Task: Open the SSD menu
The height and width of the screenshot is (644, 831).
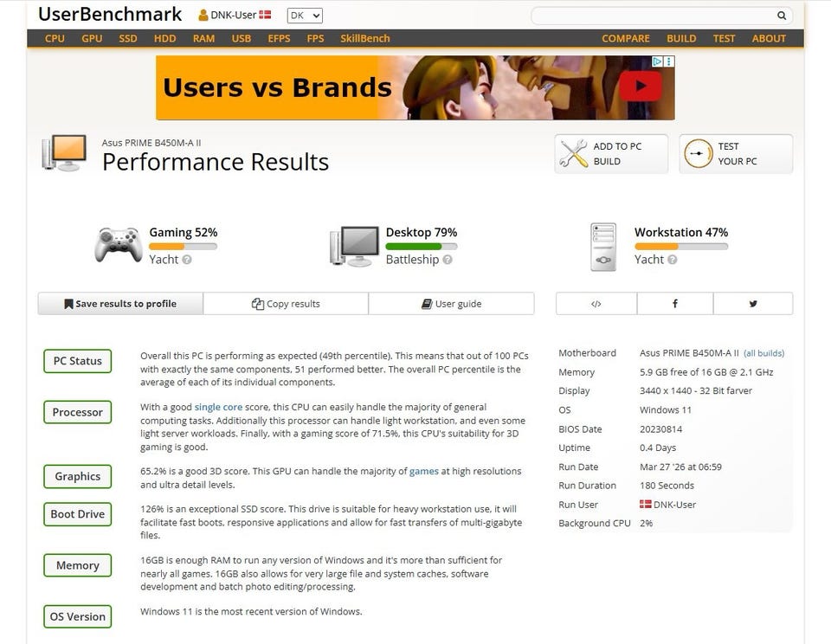Action: pyautogui.click(x=128, y=38)
